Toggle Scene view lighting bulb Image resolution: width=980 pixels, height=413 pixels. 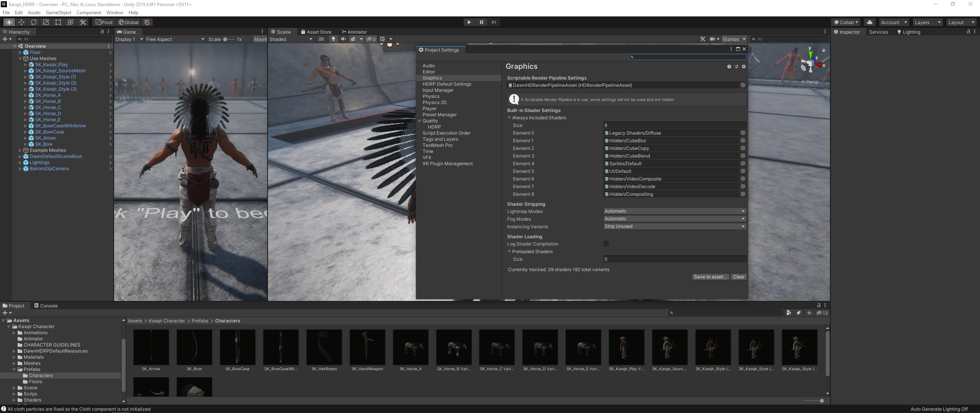pos(333,39)
